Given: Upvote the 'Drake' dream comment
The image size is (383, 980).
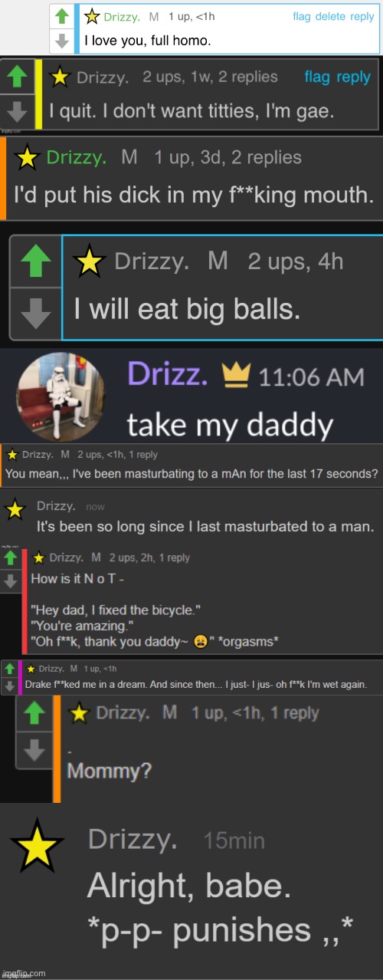Looking at the screenshot, I should click(x=8, y=669).
